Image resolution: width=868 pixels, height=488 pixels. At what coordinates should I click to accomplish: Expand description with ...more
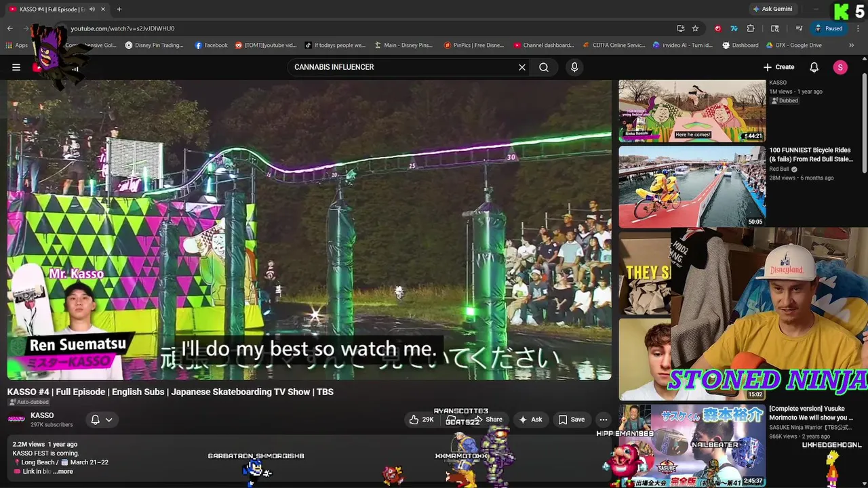pos(64,472)
